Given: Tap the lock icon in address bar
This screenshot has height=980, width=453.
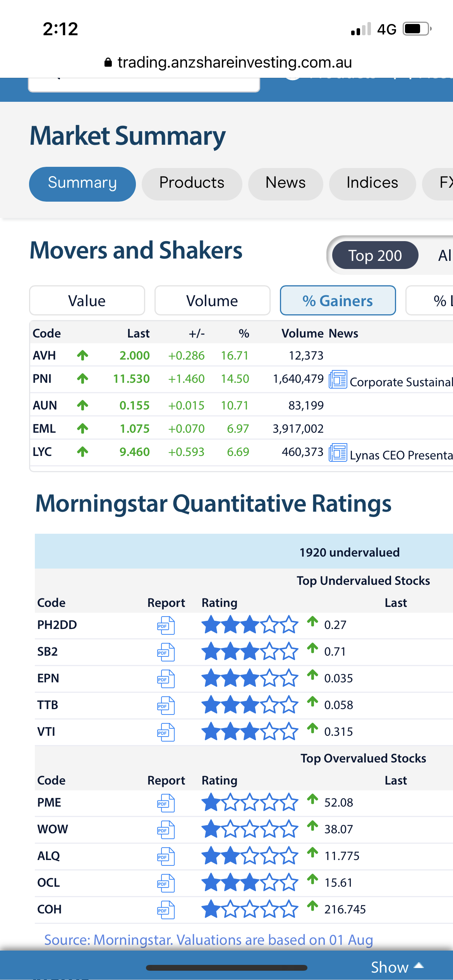Looking at the screenshot, I should coord(108,62).
